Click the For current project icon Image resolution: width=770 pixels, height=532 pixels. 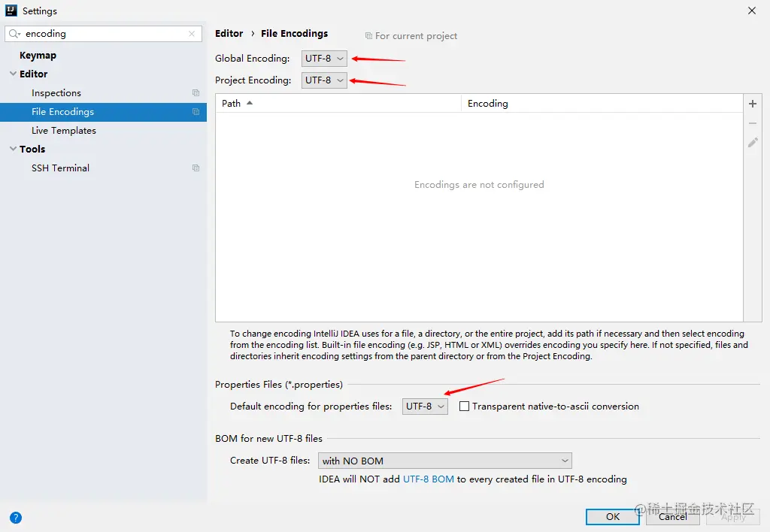368,36
